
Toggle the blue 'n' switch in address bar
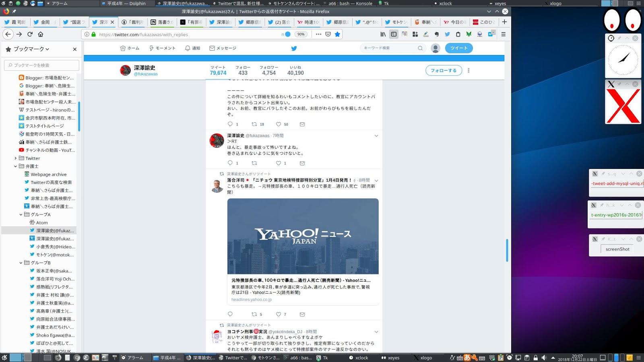[x=286, y=34]
